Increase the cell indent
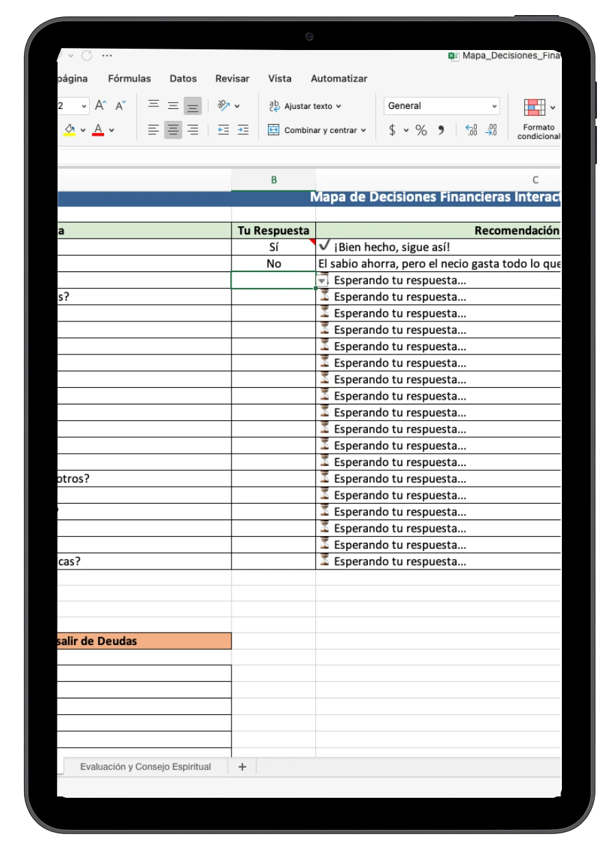The image size is (616, 854). [x=243, y=130]
